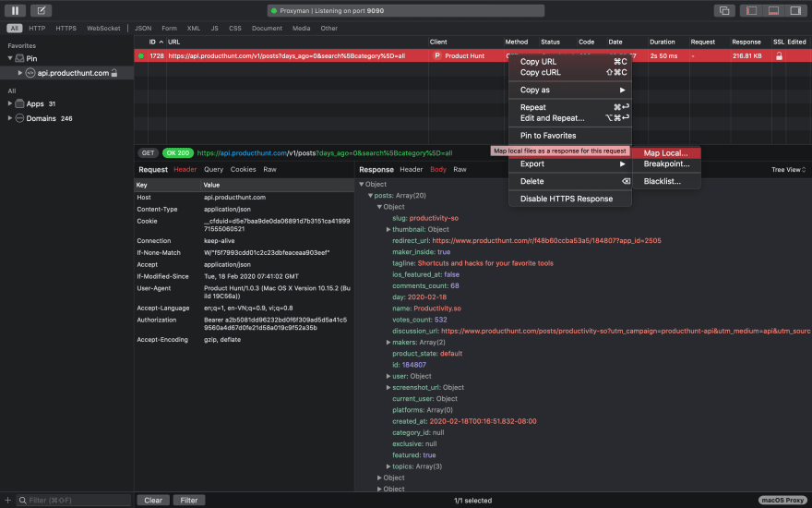Filter by Media content type

(x=301, y=28)
